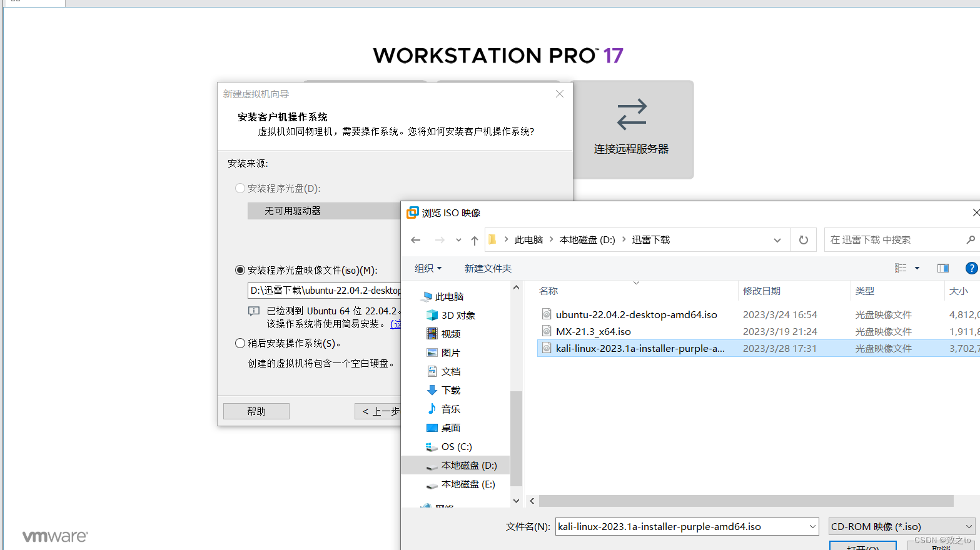Click the up-one-level arrow in file dialog

pos(475,240)
